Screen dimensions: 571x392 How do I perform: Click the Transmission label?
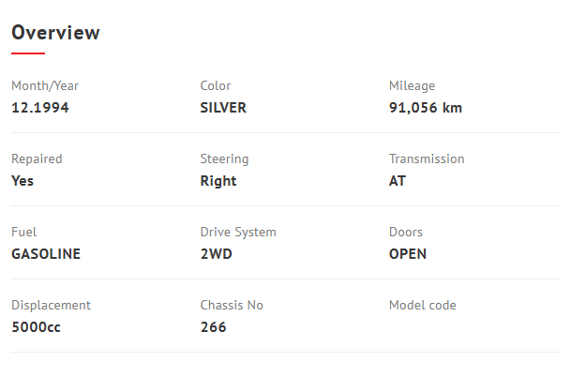pos(427,158)
